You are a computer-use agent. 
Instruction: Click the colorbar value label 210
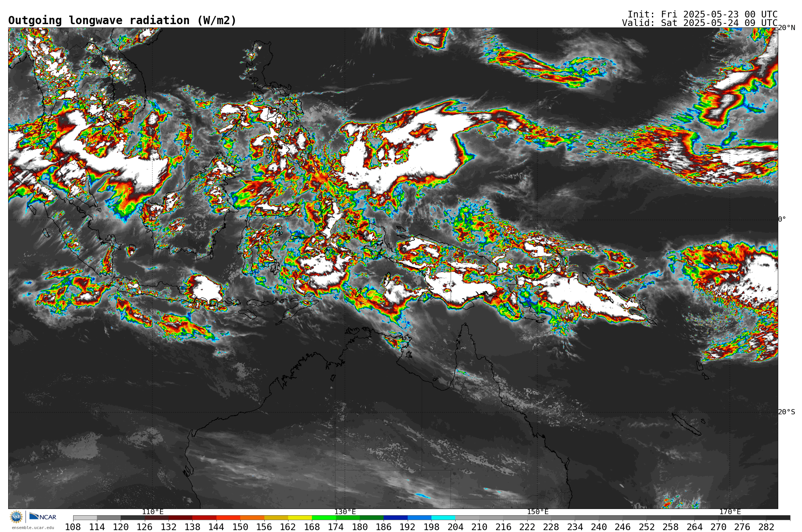pos(479,527)
